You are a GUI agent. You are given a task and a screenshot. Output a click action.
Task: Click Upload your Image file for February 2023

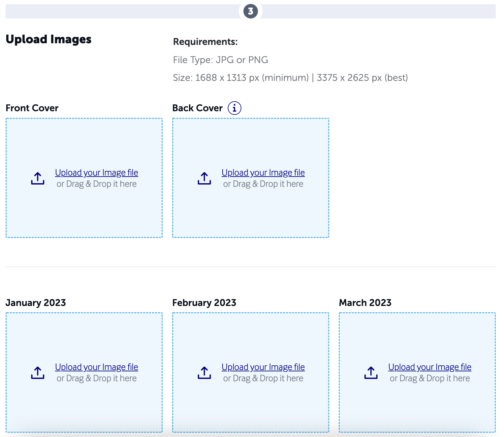pos(263,367)
